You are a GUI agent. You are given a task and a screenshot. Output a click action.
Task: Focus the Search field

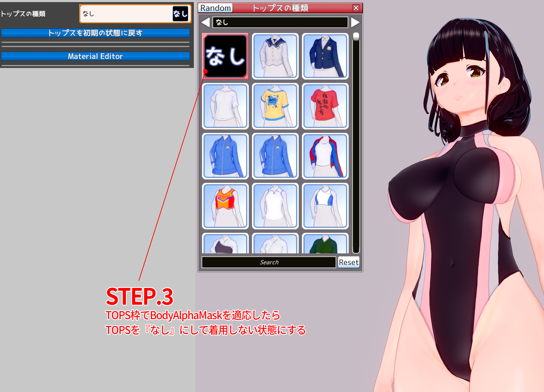click(269, 262)
